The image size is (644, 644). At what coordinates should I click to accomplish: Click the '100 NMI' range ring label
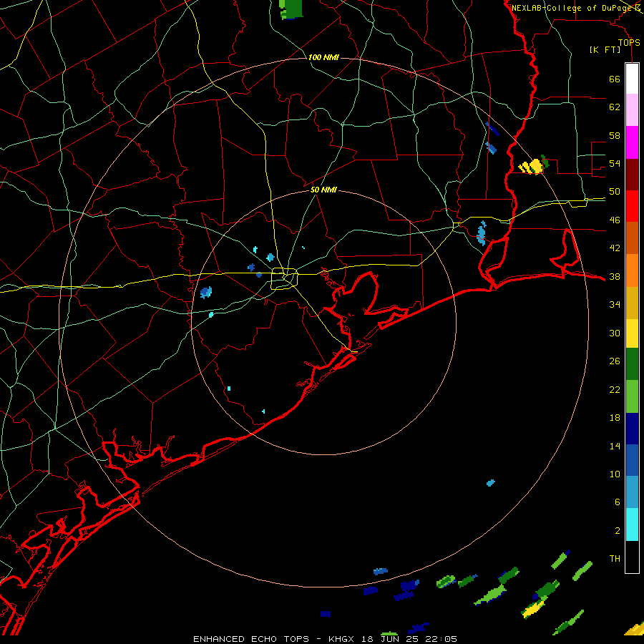point(323,57)
